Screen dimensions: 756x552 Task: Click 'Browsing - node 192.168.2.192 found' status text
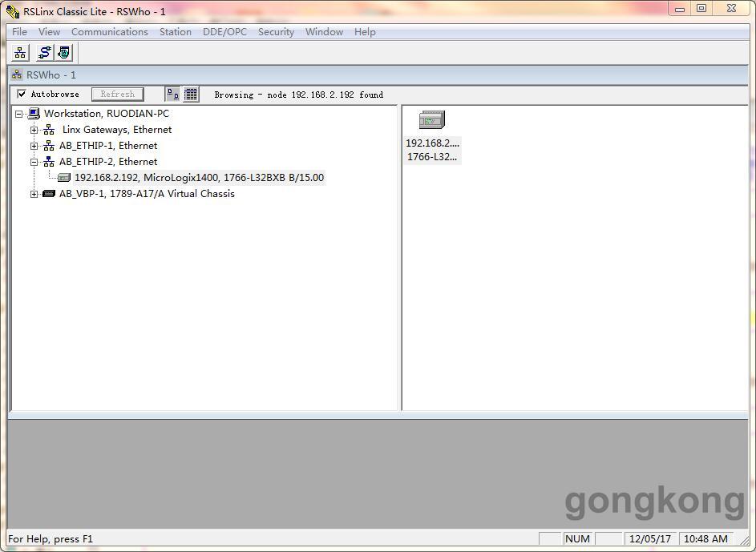299,95
